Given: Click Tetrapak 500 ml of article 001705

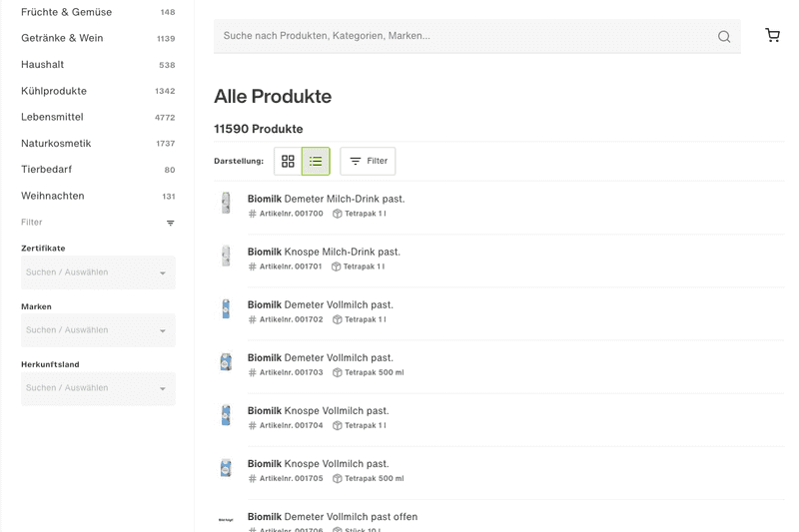Looking at the screenshot, I should tap(374, 478).
